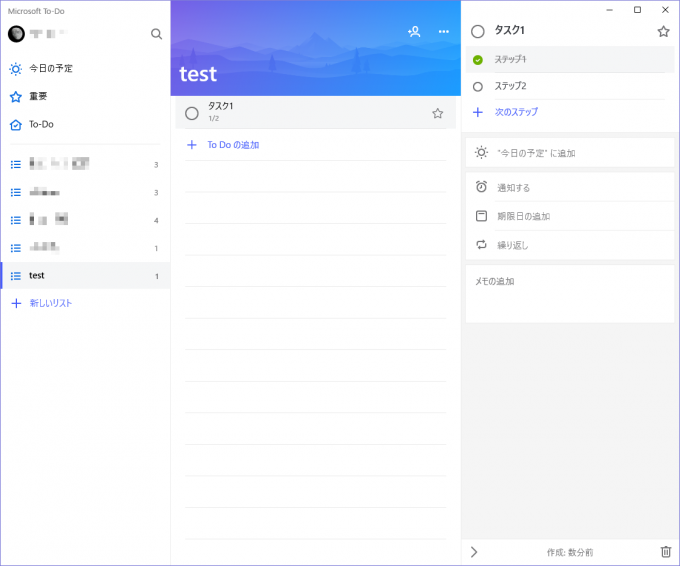Click the house icon beside To-Do
This screenshot has height=566, width=680.
(x=16, y=125)
